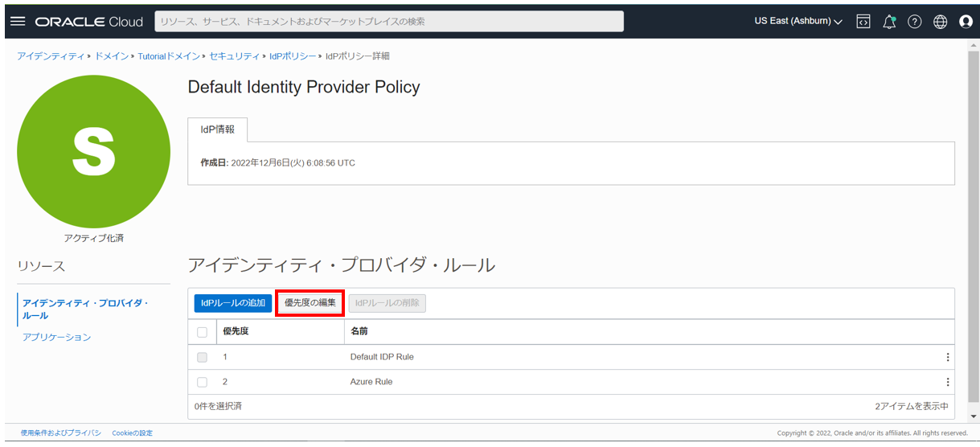Click the IdPルールの追加 button

coord(232,303)
